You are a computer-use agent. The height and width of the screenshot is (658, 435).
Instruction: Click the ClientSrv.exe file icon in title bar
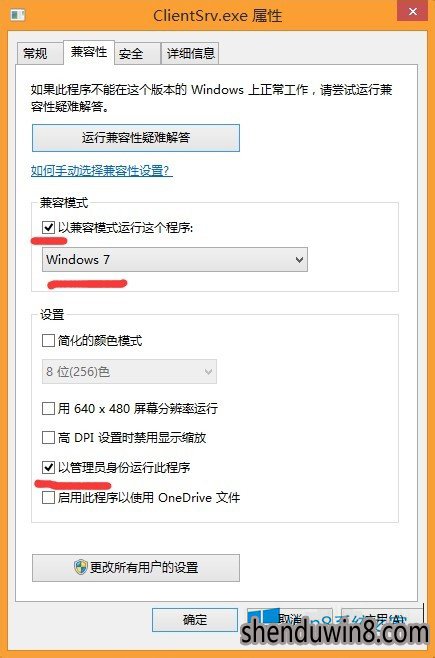coord(18,16)
